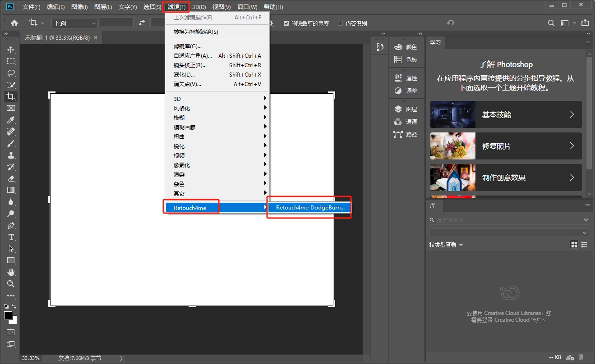This screenshot has width=595, height=364.
Task: Open the 基本技能 tutorial
Action: 506,114
